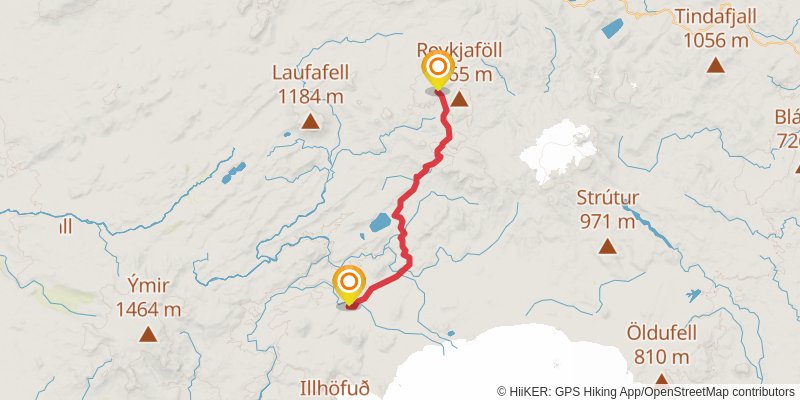Click the blue lake beside the trail
Viewport: 800px width, 400px height.
pos(381,222)
